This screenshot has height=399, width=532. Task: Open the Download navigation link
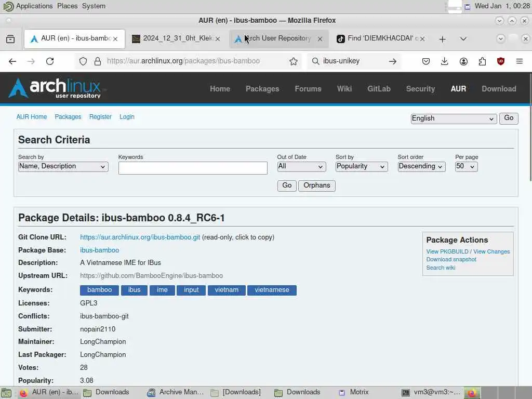point(499,89)
